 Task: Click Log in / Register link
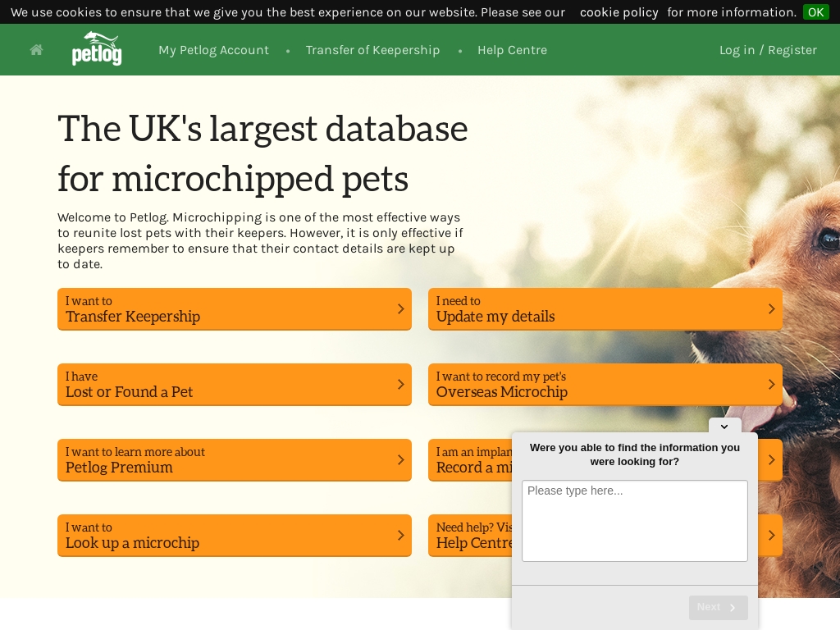click(x=768, y=50)
